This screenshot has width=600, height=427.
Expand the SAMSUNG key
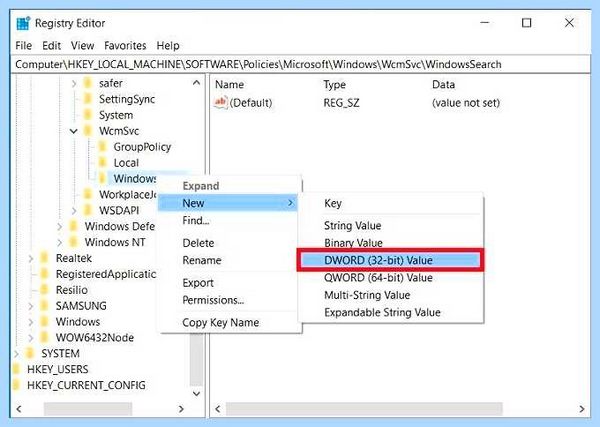[30, 306]
